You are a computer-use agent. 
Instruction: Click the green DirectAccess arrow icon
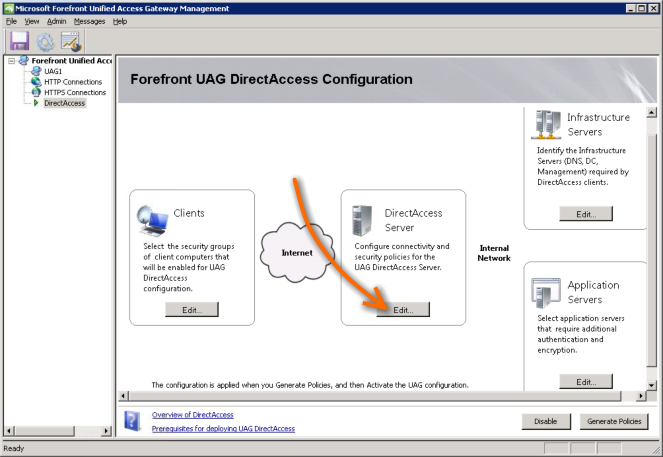(x=36, y=103)
